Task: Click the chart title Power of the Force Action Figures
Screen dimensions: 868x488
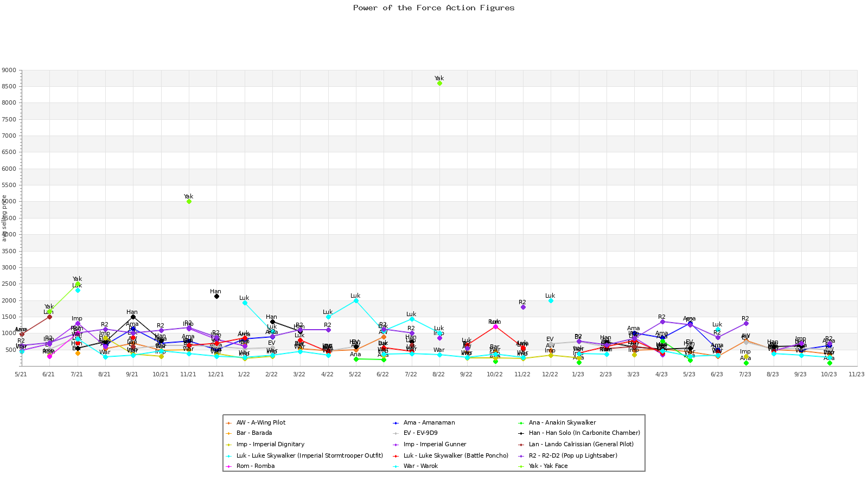Action: point(433,8)
